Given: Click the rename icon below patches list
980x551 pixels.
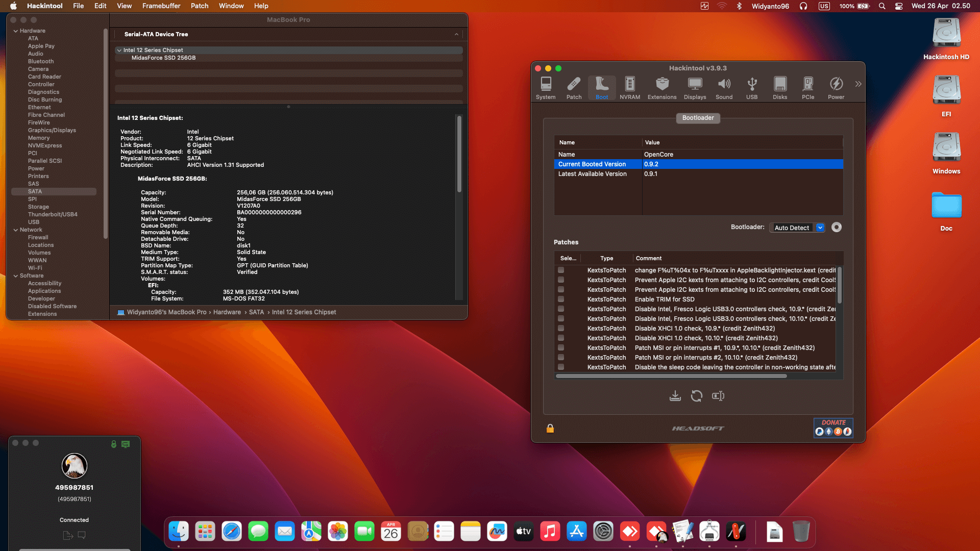Looking at the screenshot, I should click(x=718, y=396).
